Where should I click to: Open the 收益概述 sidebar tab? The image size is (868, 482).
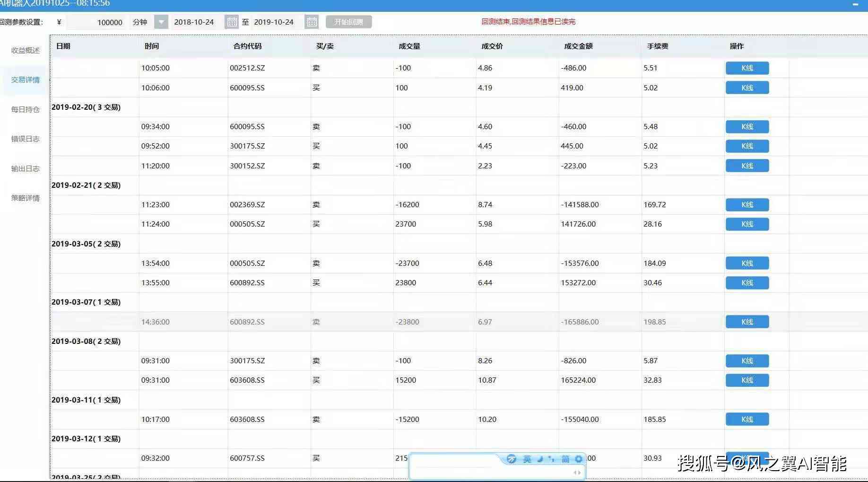pyautogui.click(x=26, y=51)
